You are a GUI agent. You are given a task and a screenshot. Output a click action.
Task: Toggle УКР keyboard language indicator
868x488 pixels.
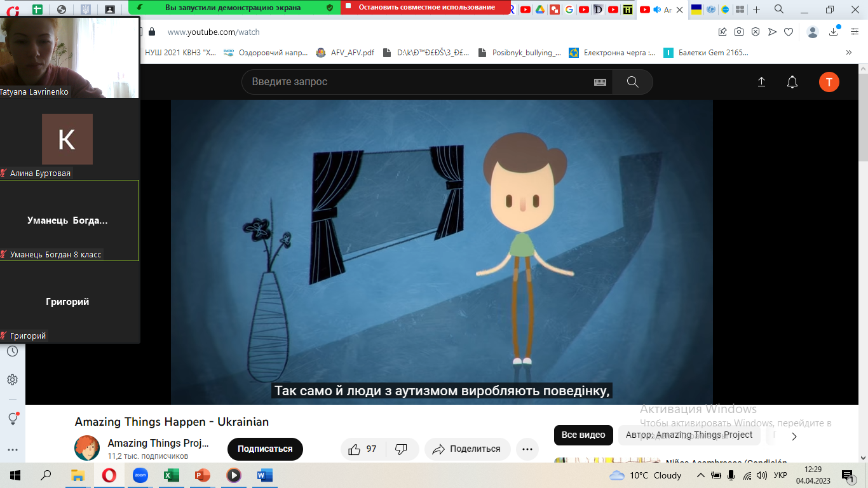pos(780,475)
